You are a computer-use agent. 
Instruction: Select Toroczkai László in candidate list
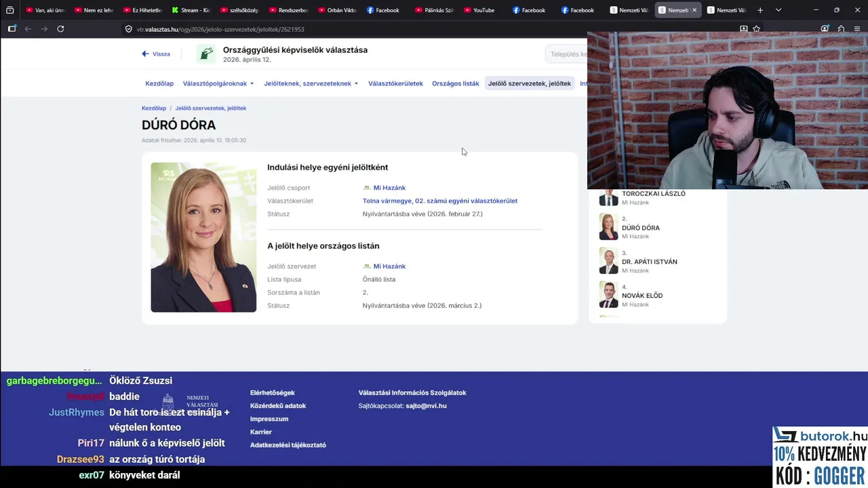coord(654,194)
